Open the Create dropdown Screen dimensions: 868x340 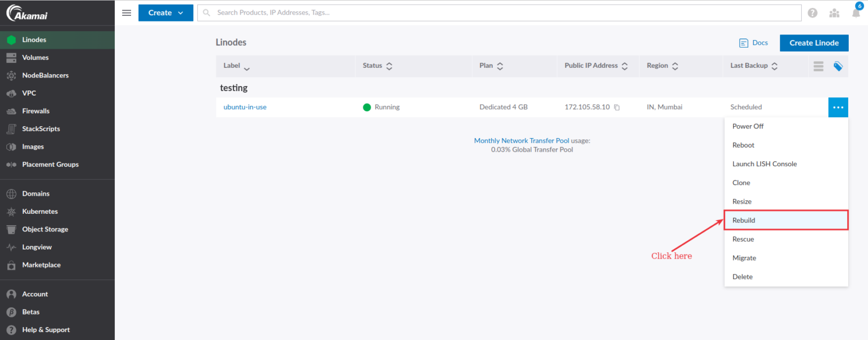165,12
